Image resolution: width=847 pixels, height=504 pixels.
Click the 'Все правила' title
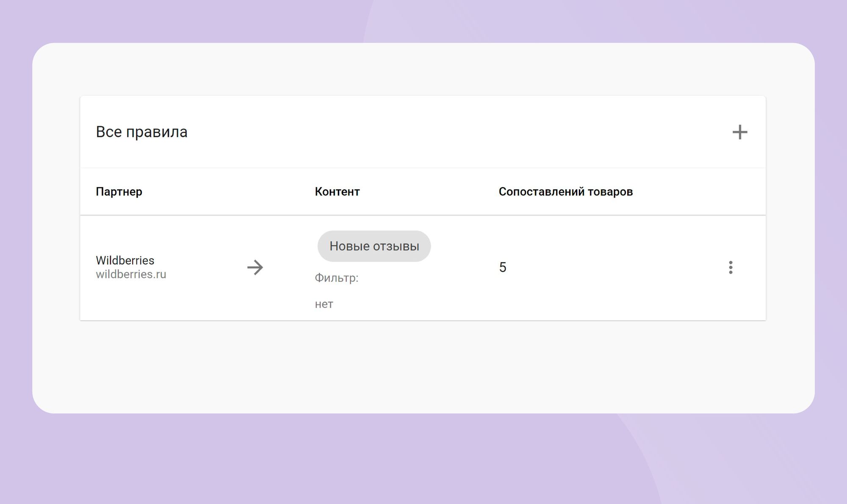point(141,132)
